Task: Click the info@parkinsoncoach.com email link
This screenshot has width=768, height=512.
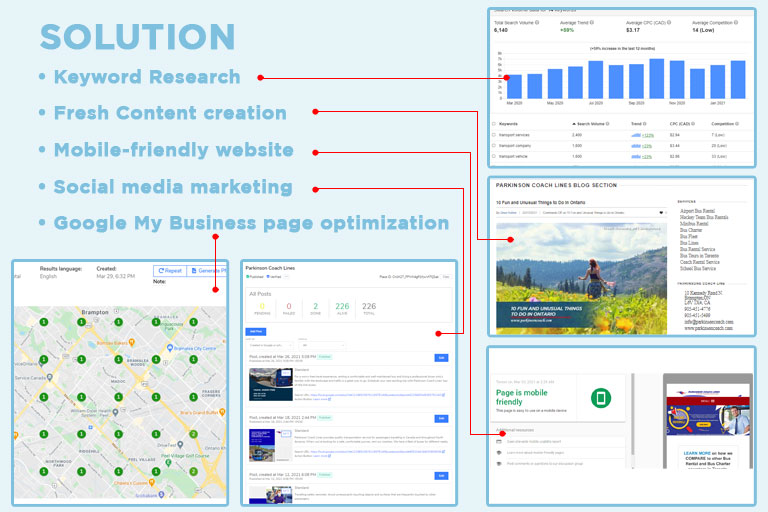Action: tap(709, 322)
